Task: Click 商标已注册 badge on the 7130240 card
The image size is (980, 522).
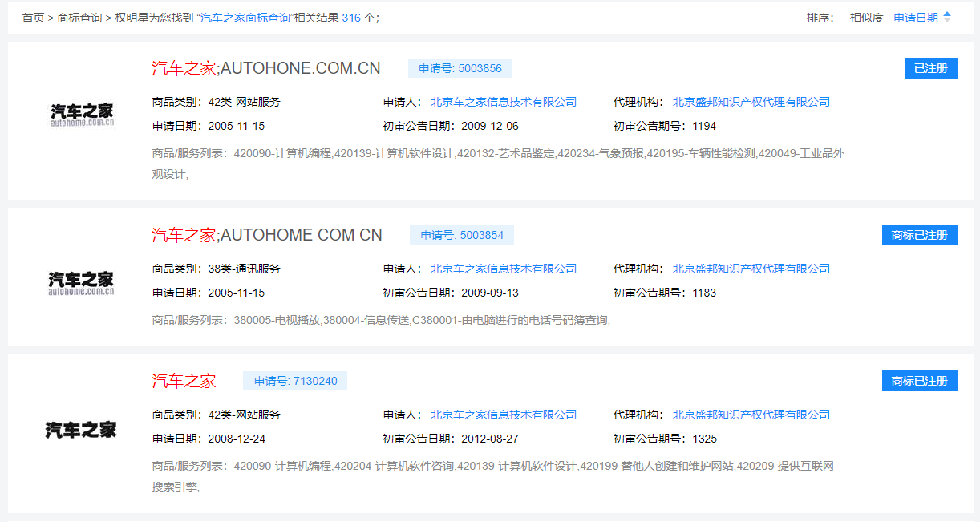Action: tap(920, 381)
